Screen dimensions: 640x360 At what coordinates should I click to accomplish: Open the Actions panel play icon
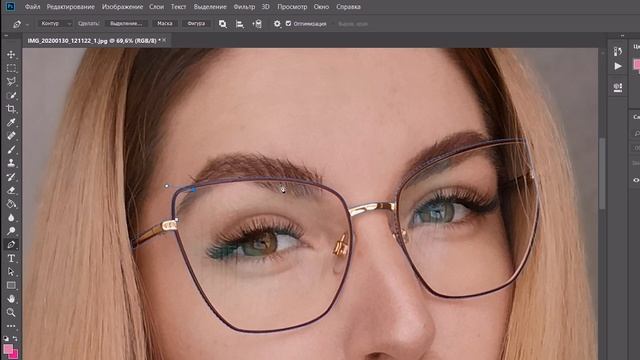618,66
